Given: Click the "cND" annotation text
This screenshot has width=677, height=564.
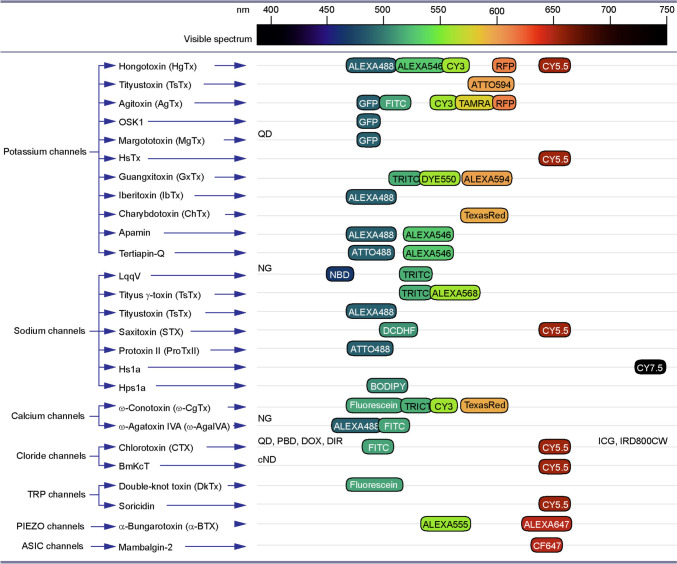Looking at the screenshot, I should 267,459.
